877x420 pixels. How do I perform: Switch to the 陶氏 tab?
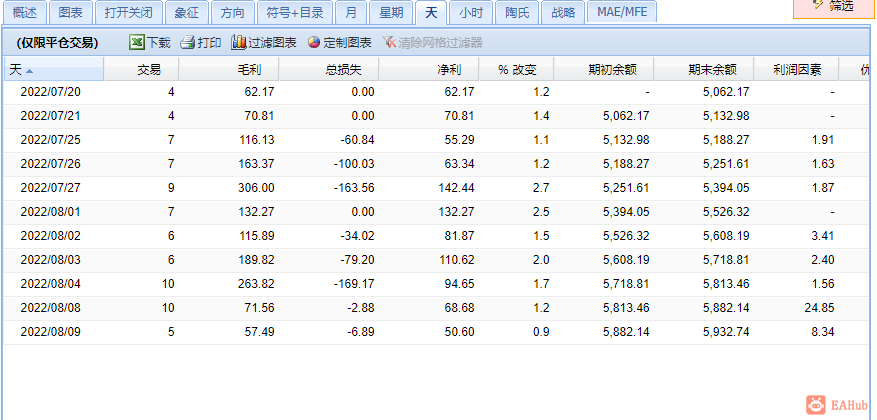point(517,12)
